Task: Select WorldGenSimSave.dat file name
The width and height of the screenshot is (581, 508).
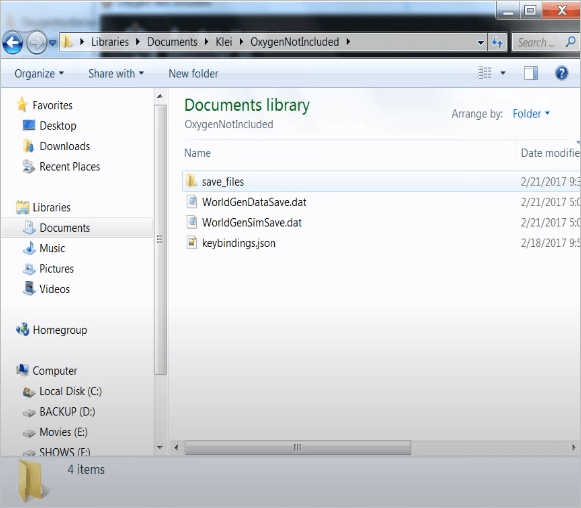Action: click(x=252, y=223)
